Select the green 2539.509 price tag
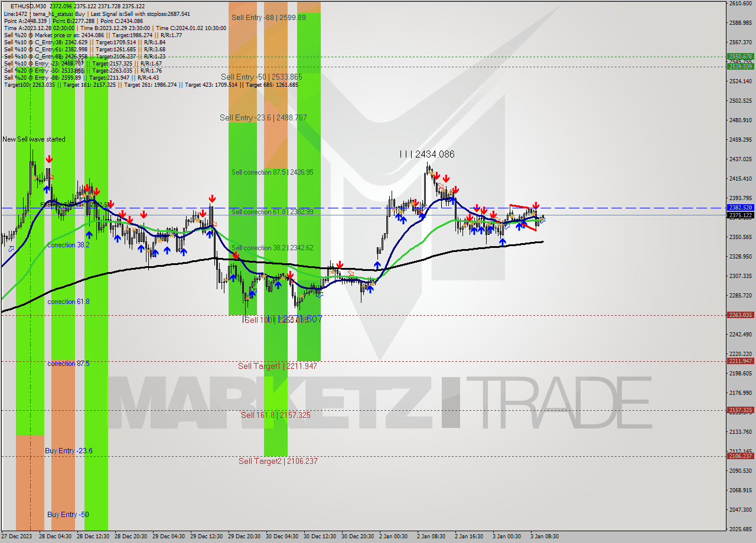Image resolution: width=756 pixels, height=543 pixels. point(741,66)
